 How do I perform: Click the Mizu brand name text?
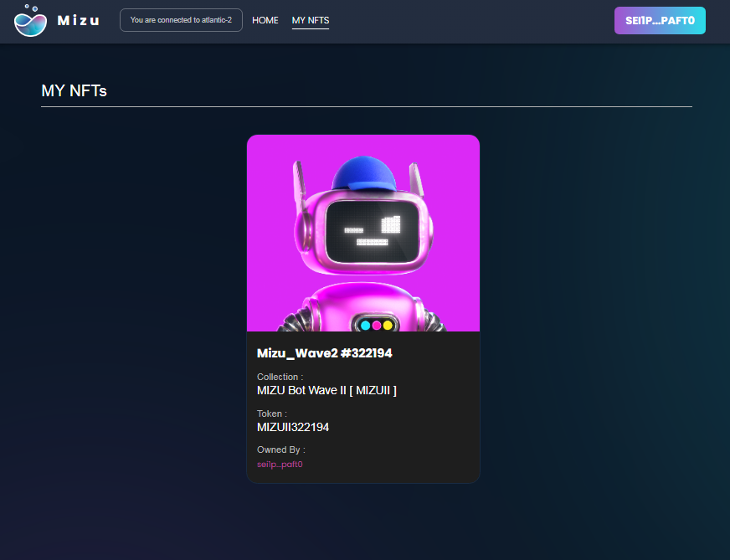[x=78, y=20]
